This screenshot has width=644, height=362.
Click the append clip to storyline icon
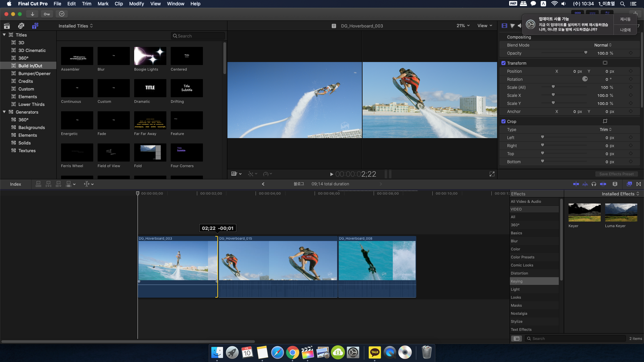[x=58, y=184]
